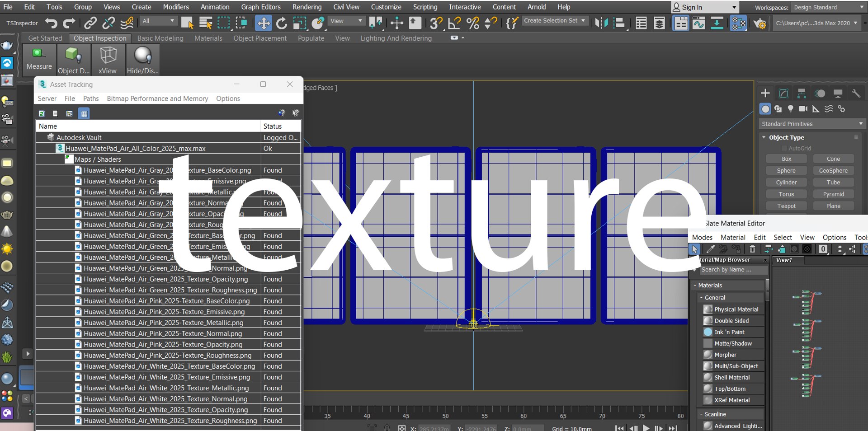
Task: Open the Standard Primitives dropdown
Action: [812, 124]
